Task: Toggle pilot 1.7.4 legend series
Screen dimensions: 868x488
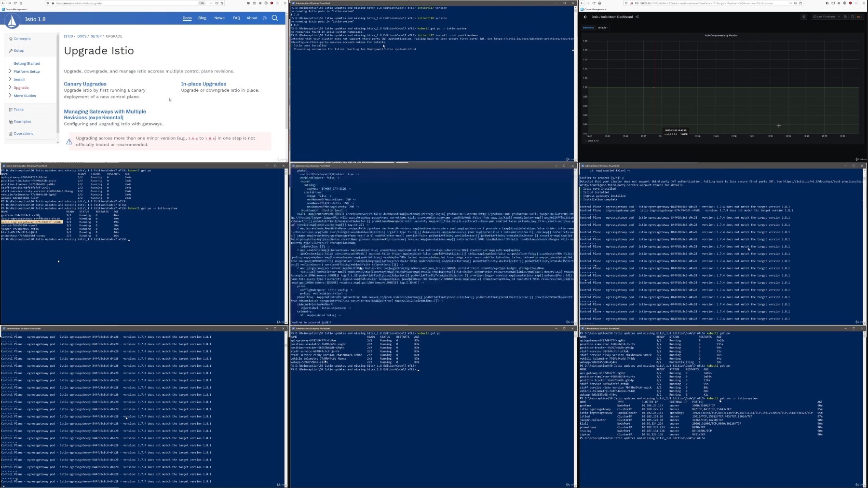Action: pos(593,141)
